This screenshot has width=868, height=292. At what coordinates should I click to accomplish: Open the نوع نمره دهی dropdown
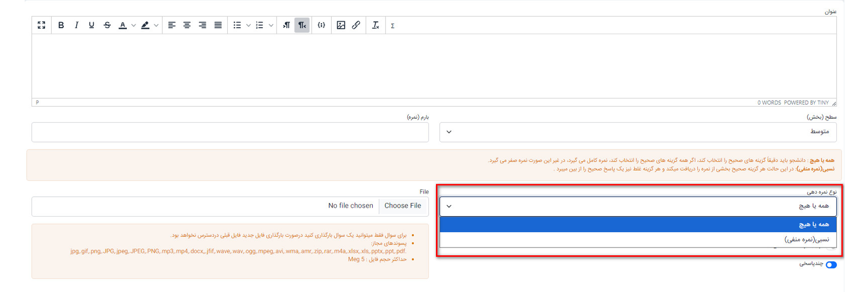coord(637,206)
